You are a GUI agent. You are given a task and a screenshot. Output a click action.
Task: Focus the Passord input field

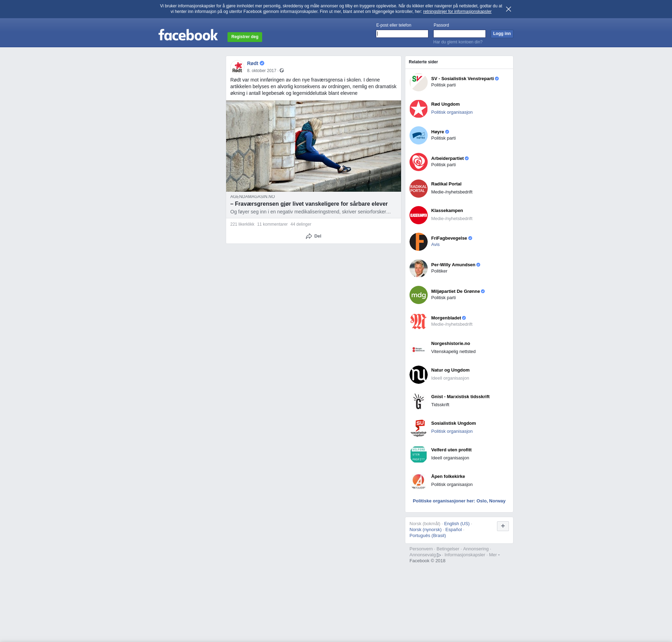460,34
